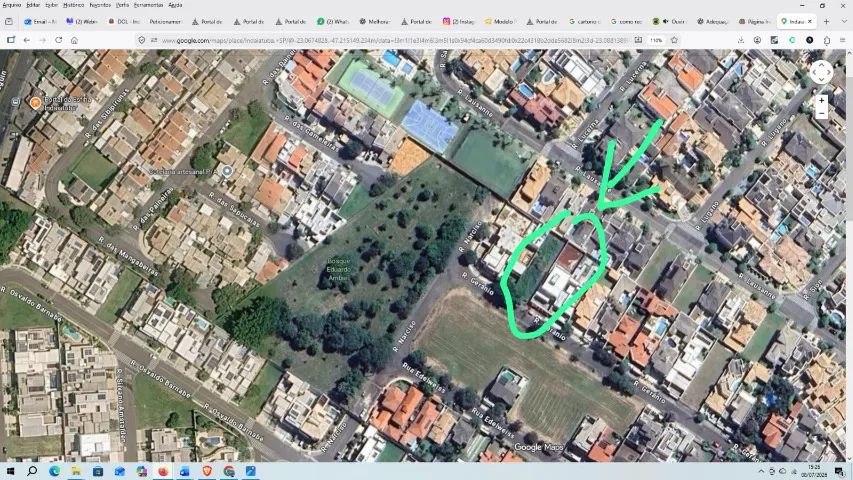Viewport: 853px width, 480px height.
Task: Open Chrome from the taskbar
Action: 229,471
